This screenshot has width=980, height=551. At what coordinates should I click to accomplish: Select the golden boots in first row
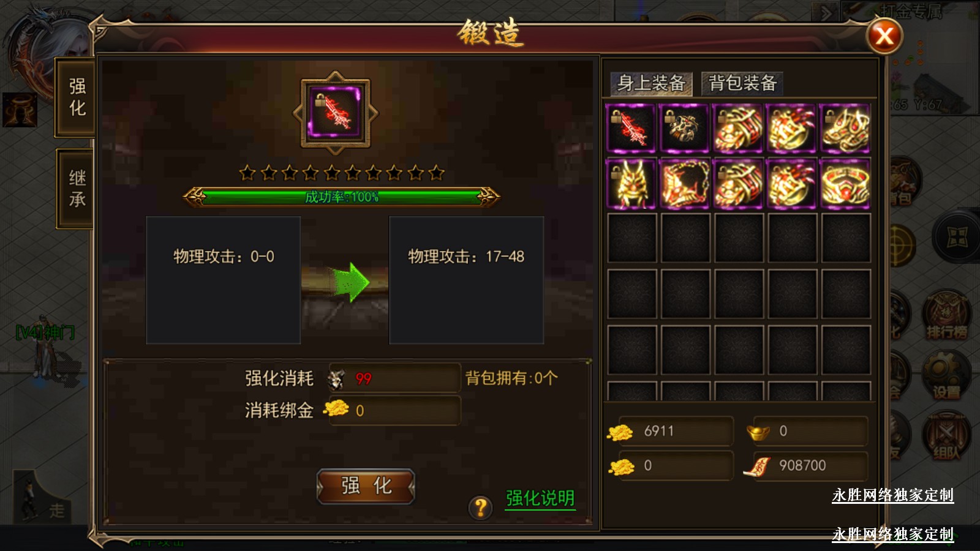[x=845, y=129]
